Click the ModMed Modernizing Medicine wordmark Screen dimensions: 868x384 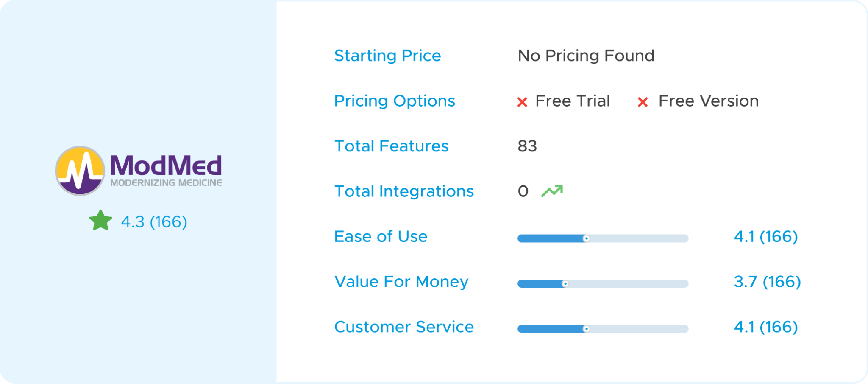(x=166, y=170)
